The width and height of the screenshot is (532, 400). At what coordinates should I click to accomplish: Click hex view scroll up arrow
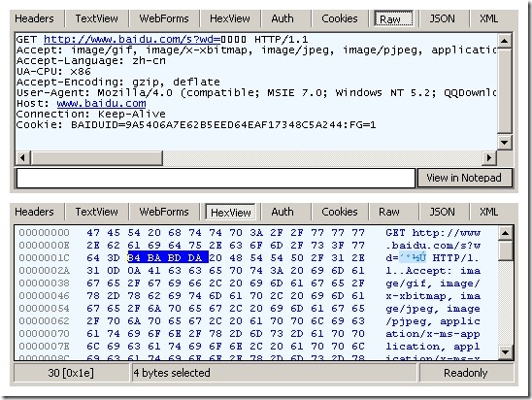(505, 233)
